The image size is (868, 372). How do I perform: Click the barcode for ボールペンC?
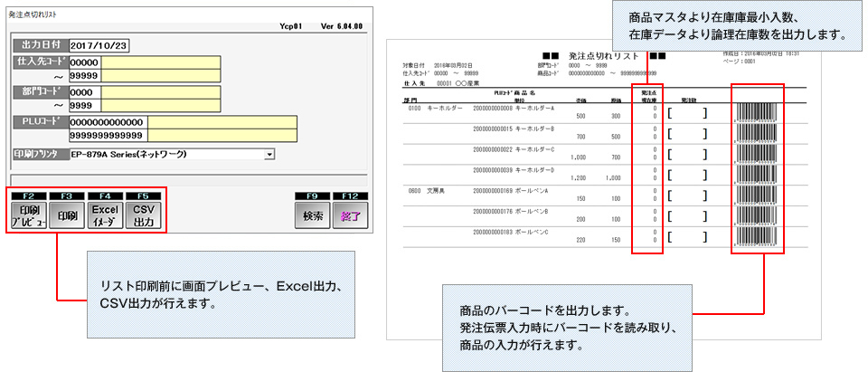[755, 239]
